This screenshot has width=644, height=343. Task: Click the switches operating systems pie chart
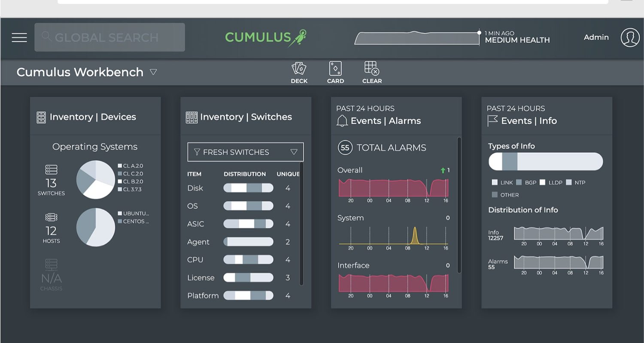[96, 180]
